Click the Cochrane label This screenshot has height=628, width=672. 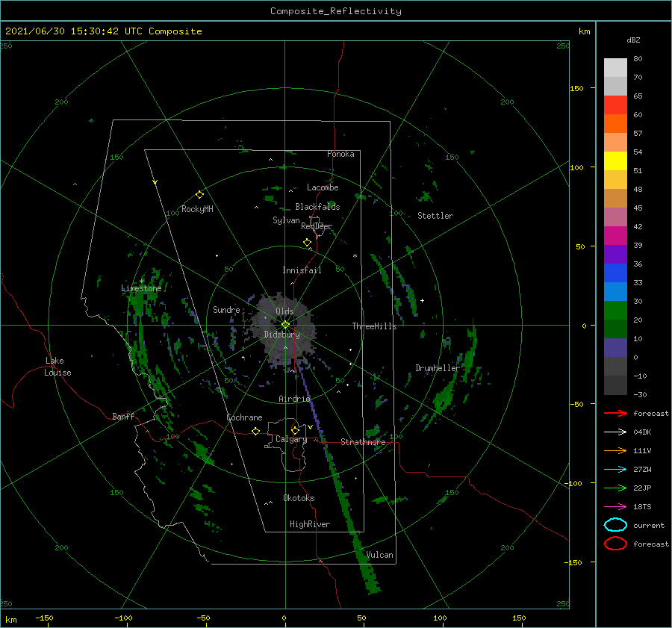pos(244,417)
